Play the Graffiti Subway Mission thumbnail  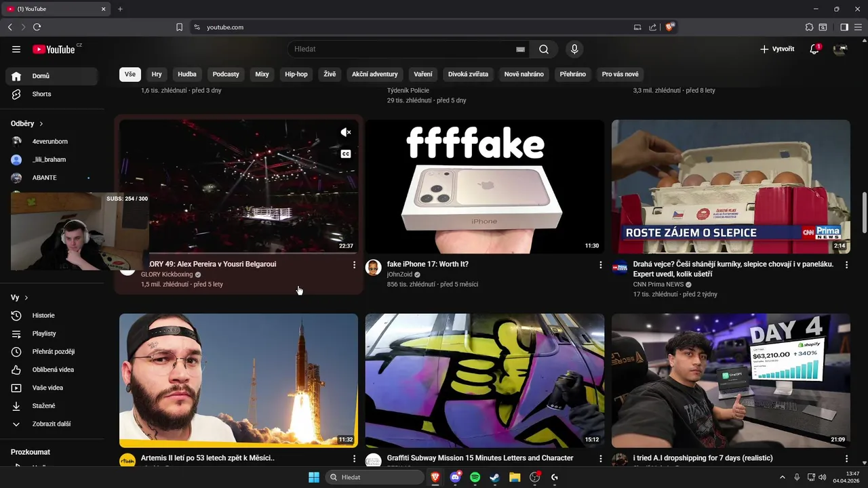[x=485, y=380]
